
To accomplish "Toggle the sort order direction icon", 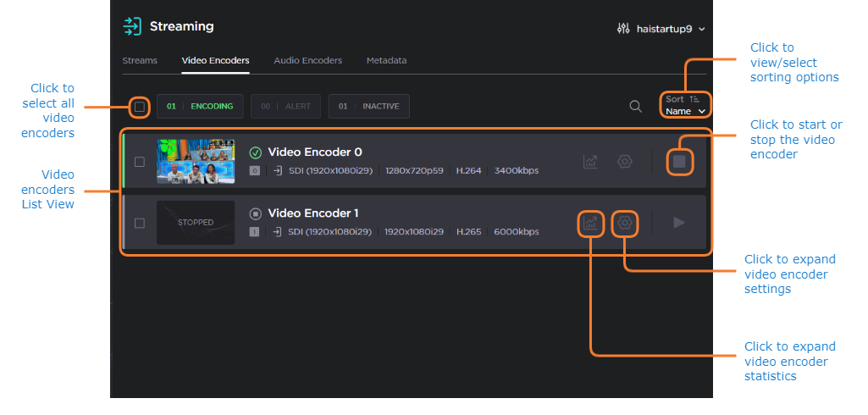I will (x=694, y=99).
